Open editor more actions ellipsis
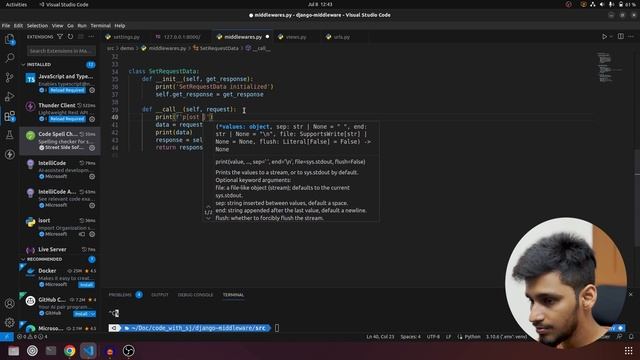Image resolution: width=640 pixels, height=360 pixels. [631, 37]
